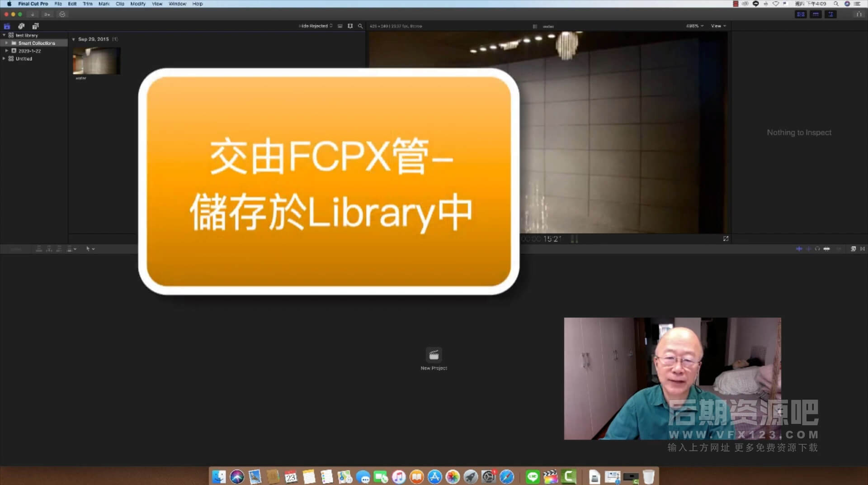Click the Share export icon
868x485 pixels.
point(859,14)
